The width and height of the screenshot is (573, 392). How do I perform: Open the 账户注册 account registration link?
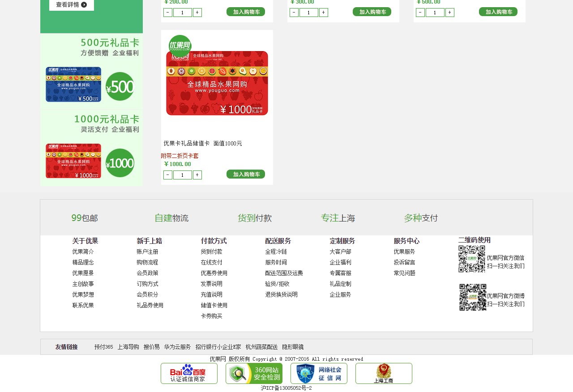(147, 252)
